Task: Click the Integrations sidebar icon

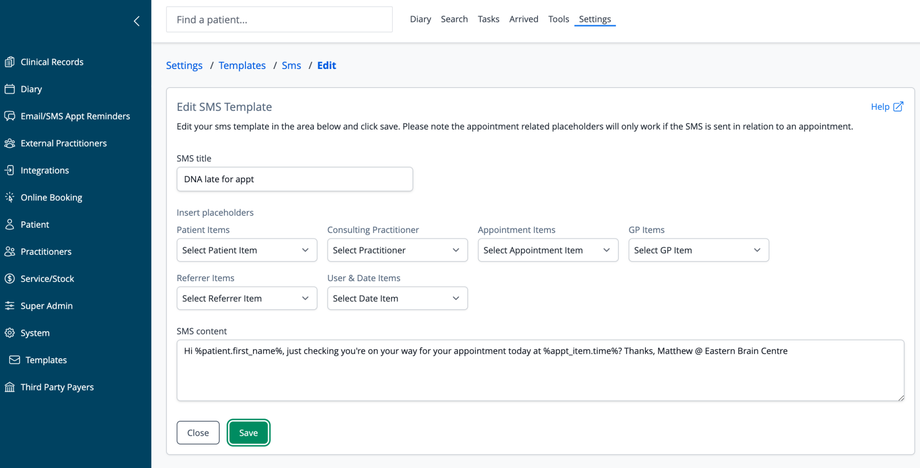Action: coord(10,170)
